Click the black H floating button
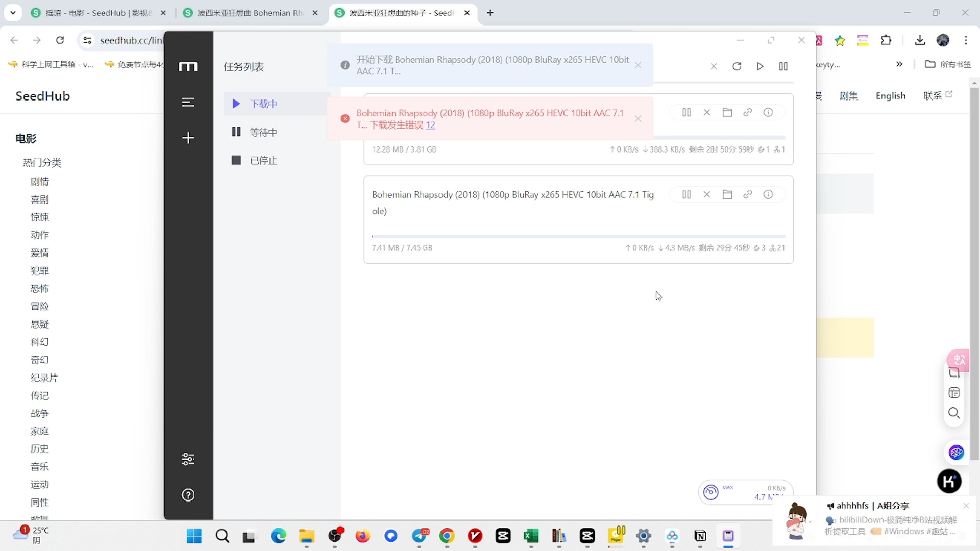 pyautogui.click(x=949, y=481)
